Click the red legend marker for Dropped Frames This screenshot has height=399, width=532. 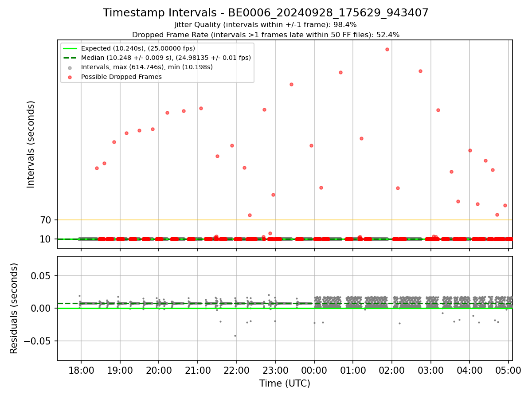(70, 77)
